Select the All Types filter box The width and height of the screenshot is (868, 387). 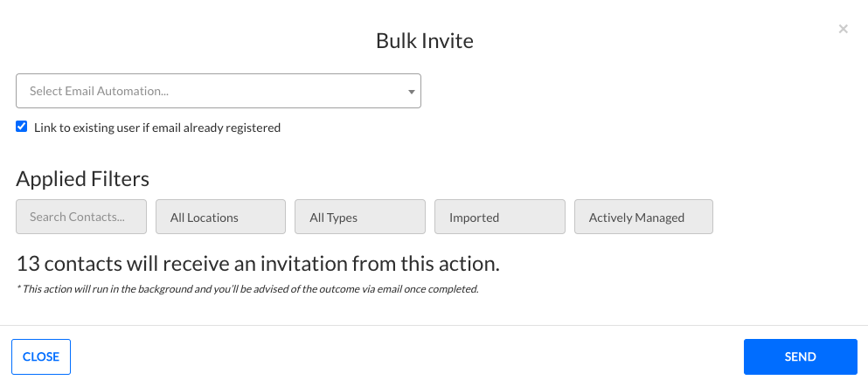click(x=360, y=217)
